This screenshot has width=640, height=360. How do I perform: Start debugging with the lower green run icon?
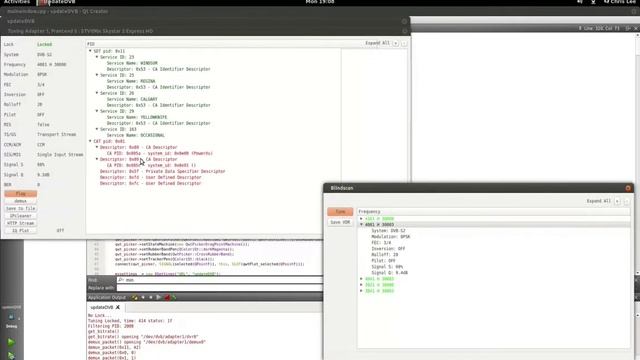[x=11, y=356]
